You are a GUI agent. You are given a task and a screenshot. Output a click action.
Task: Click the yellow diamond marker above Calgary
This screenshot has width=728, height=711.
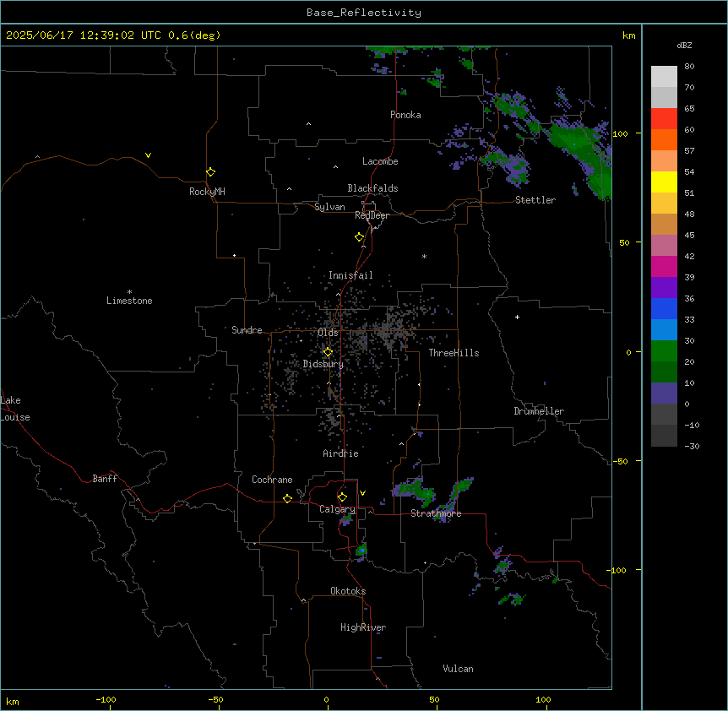click(x=342, y=497)
